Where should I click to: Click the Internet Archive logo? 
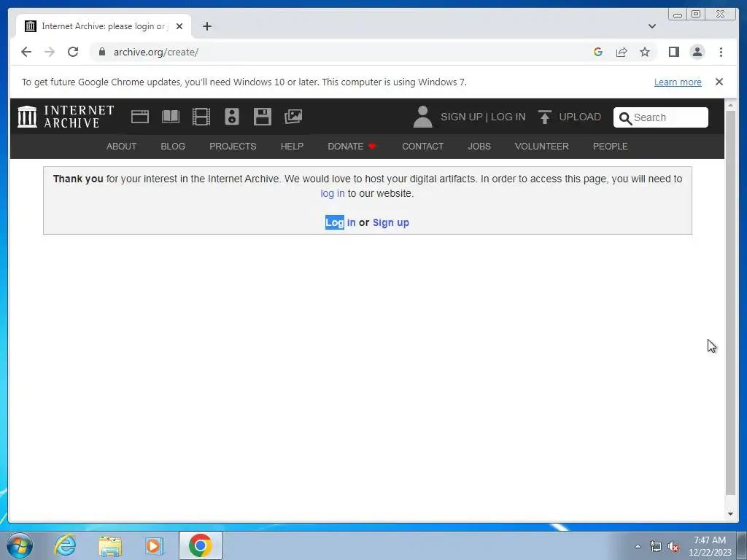[x=66, y=117]
